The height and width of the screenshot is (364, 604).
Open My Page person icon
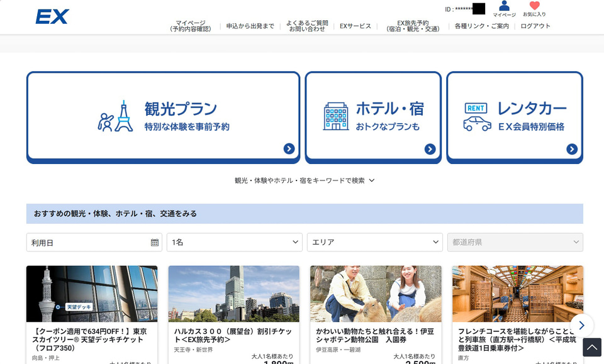click(x=504, y=6)
